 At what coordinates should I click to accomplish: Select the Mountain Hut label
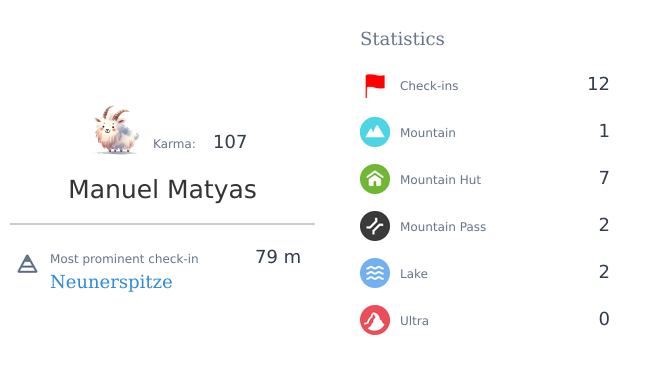[440, 180]
